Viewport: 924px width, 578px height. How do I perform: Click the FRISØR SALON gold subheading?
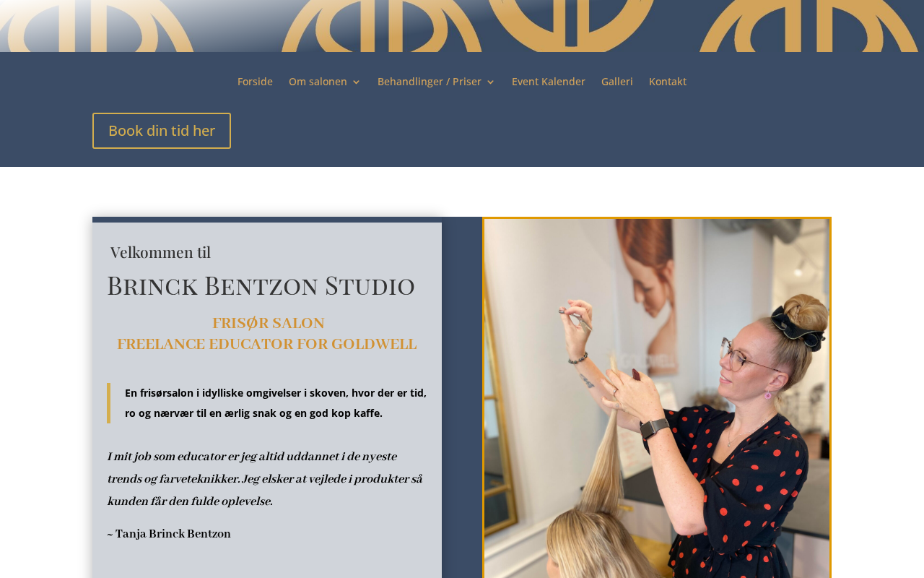[268, 323]
